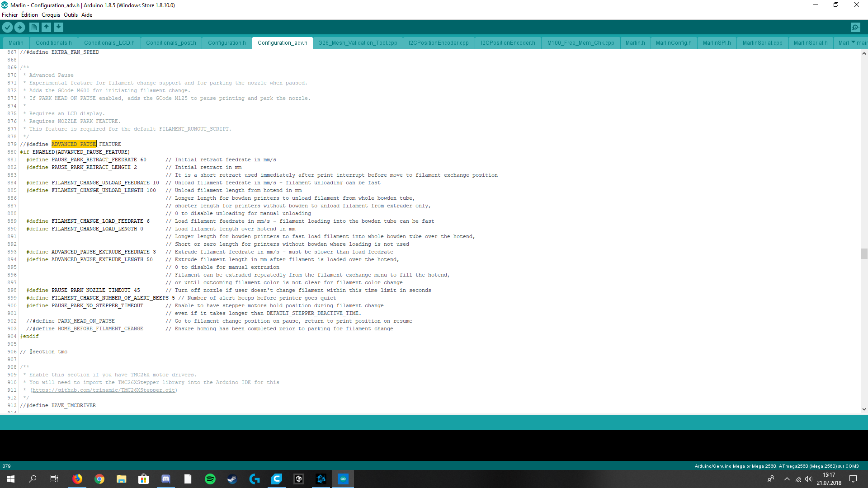Click the Upload arrow icon
Viewport: 868px width, 488px height.
[x=19, y=28]
